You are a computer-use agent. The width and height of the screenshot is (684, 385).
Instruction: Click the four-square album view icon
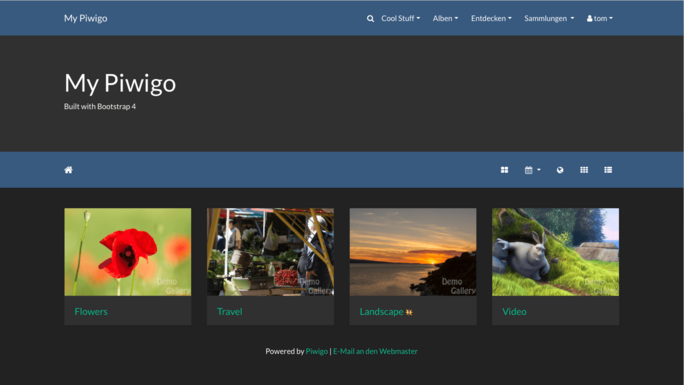point(504,170)
